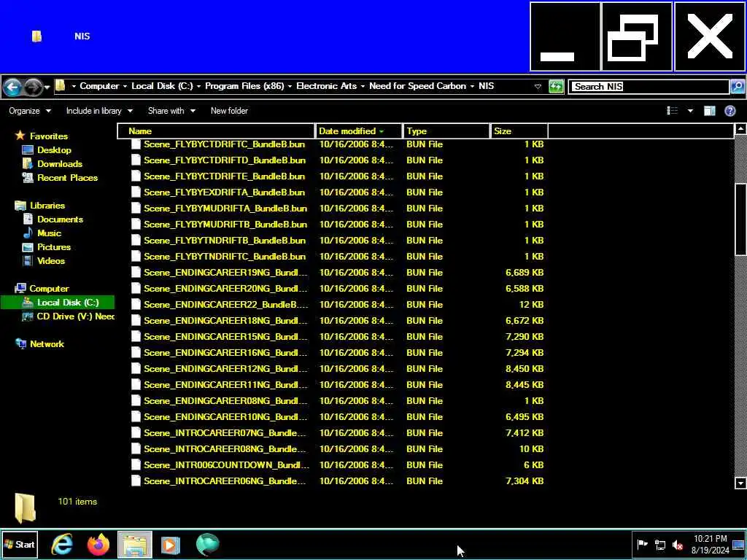This screenshot has width=747, height=560.
Task: Focus the Search NIS field
Action: coord(649,87)
